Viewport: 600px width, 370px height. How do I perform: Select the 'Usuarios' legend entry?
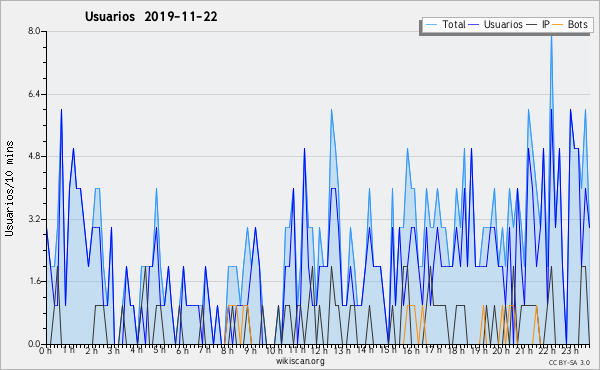coord(503,24)
